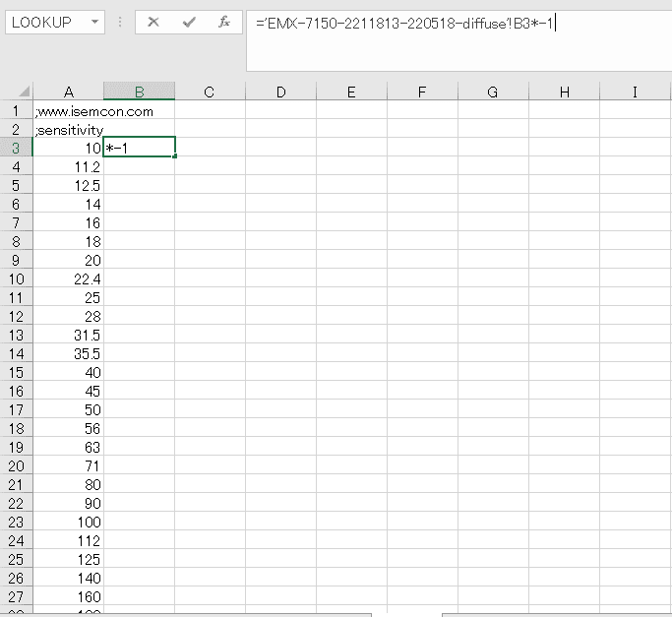Click cell containing 100
The width and height of the screenshot is (672, 617).
[x=68, y=522]
